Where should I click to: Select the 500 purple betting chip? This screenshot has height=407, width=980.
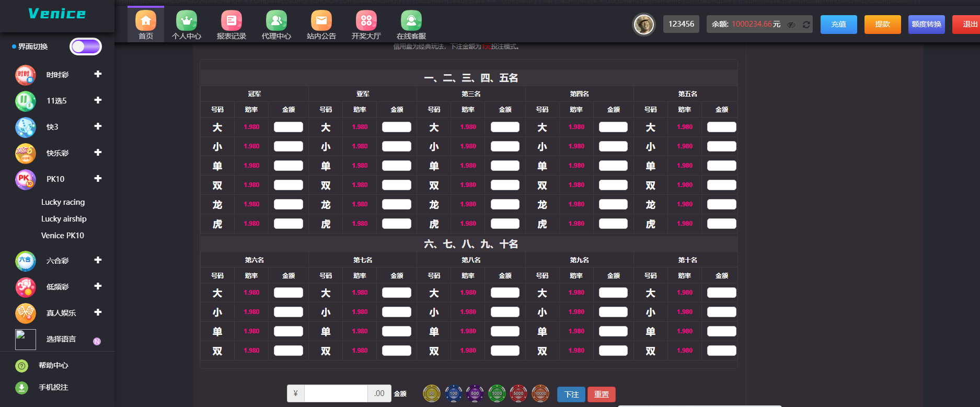(475, 393)
